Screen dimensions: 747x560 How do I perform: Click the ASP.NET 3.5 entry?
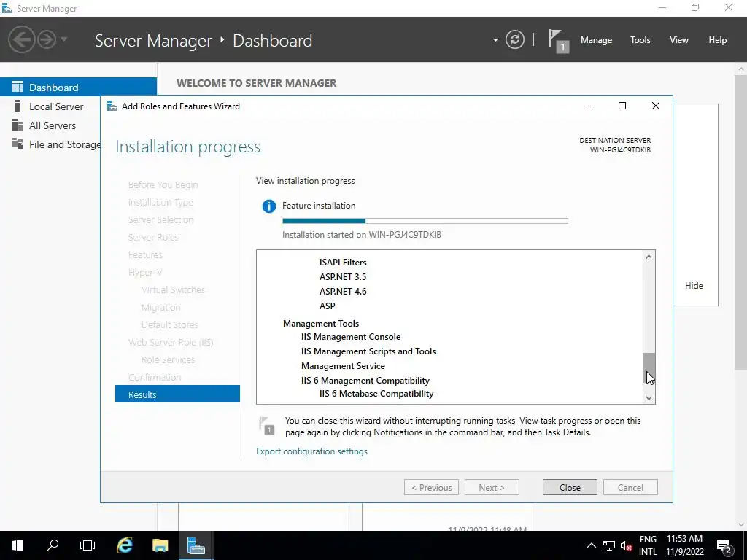(x=343, y=276)
